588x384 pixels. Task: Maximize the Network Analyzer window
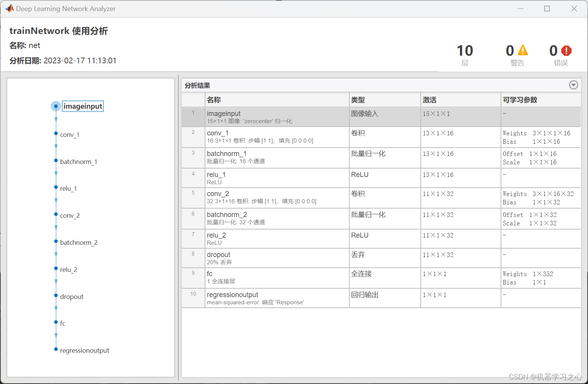pos(547,8)
